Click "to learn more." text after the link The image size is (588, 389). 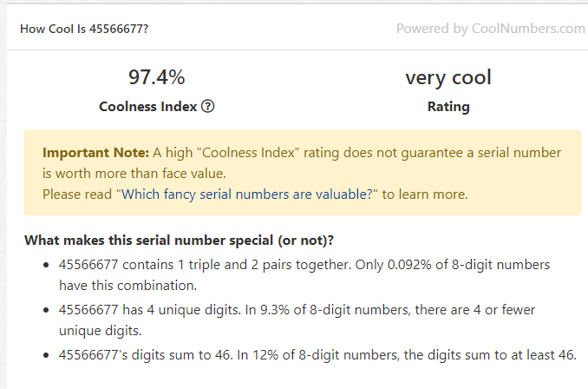(x=425, y=194)
